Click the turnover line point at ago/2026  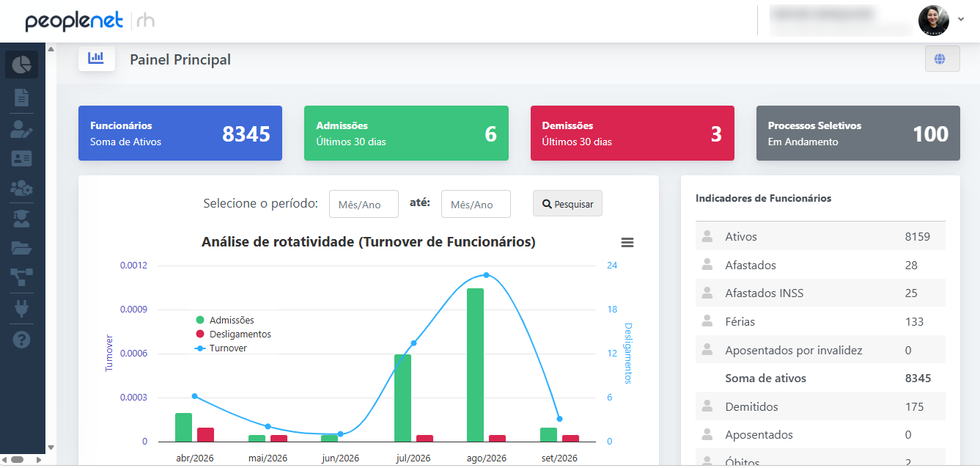486,275
